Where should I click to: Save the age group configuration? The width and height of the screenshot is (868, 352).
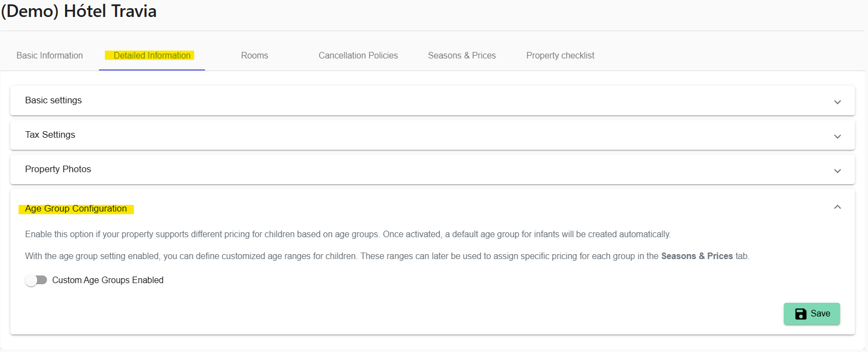[812, 314]
